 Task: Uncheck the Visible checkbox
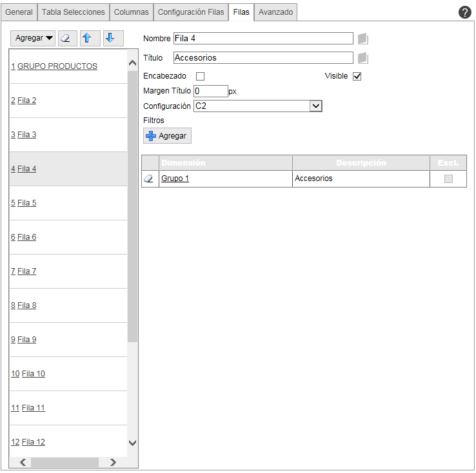[357, 77]
